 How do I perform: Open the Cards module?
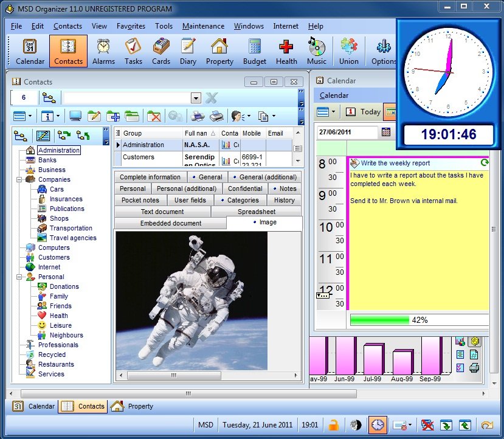(x=161, y=52)
